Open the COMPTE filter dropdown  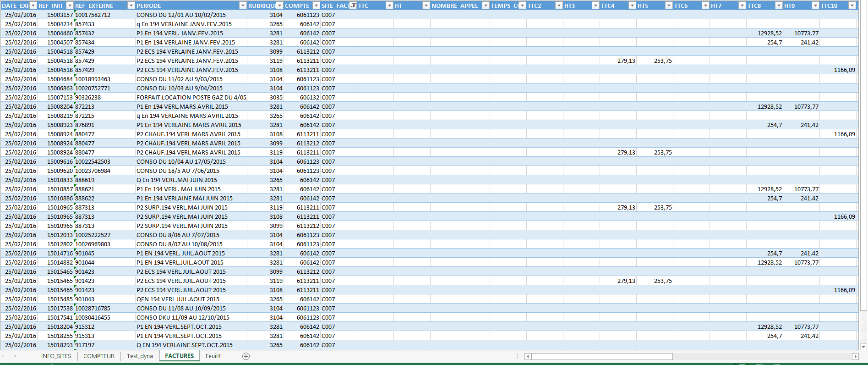pos(316,6)
